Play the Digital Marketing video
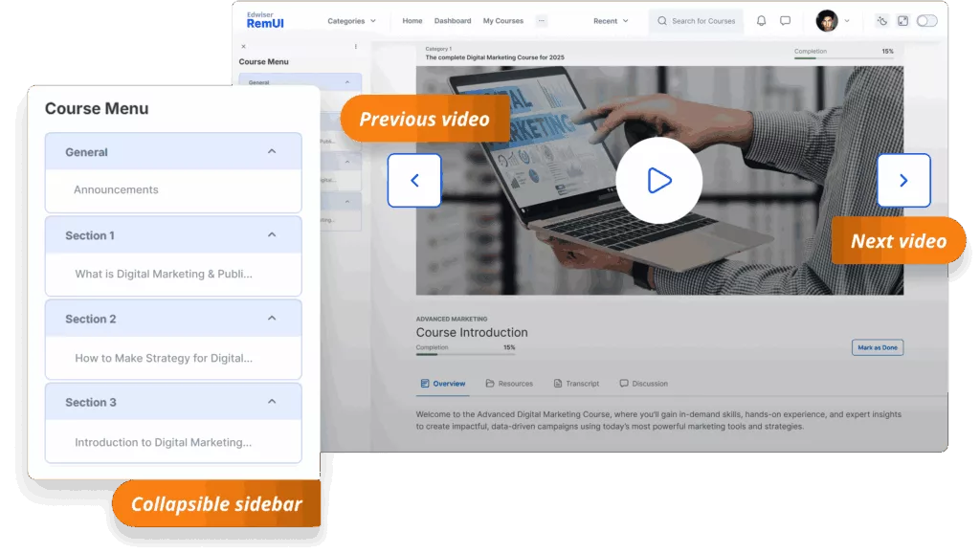 pos(658,180)
